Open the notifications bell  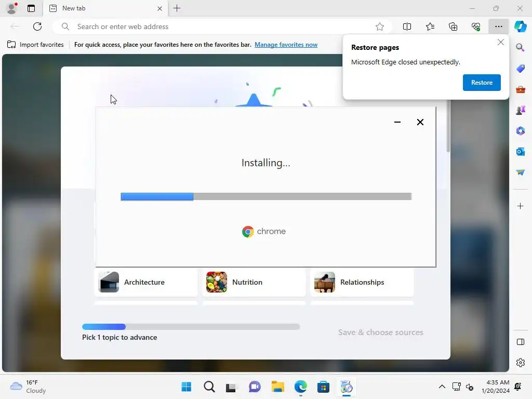click(x=518, y=387)
